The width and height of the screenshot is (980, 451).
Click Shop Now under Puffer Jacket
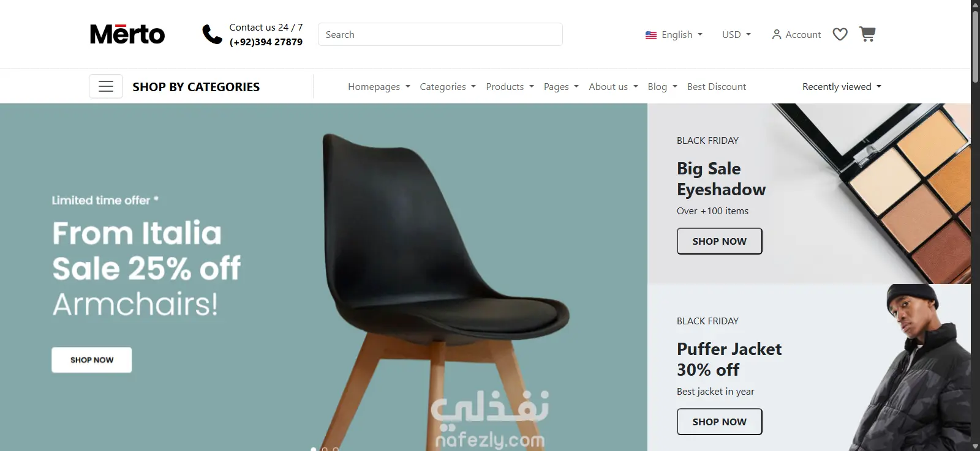[720, 422]
